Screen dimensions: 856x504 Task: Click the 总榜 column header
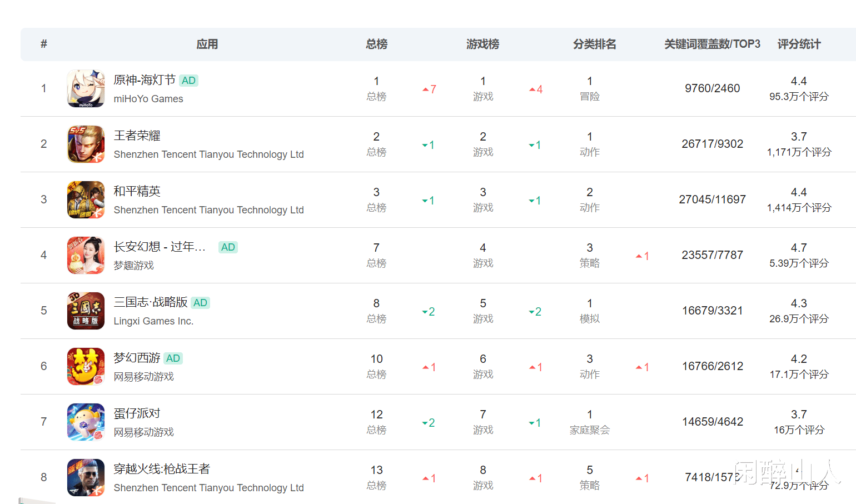[376, 44]
